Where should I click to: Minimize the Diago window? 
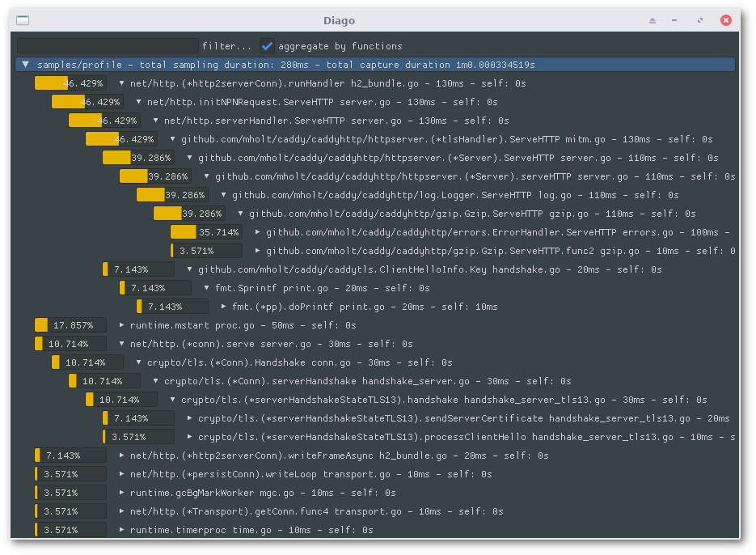tap(674, 20)
